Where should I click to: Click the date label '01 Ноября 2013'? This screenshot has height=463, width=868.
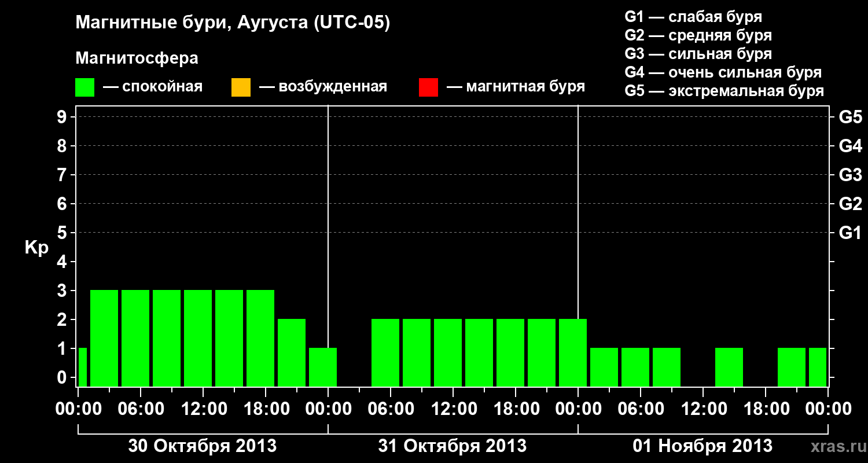tap(703, 446)
